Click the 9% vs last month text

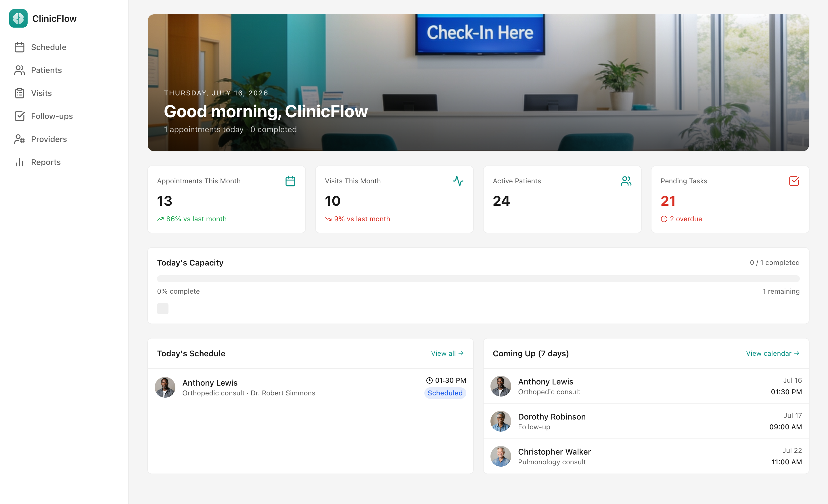point(362,219)
